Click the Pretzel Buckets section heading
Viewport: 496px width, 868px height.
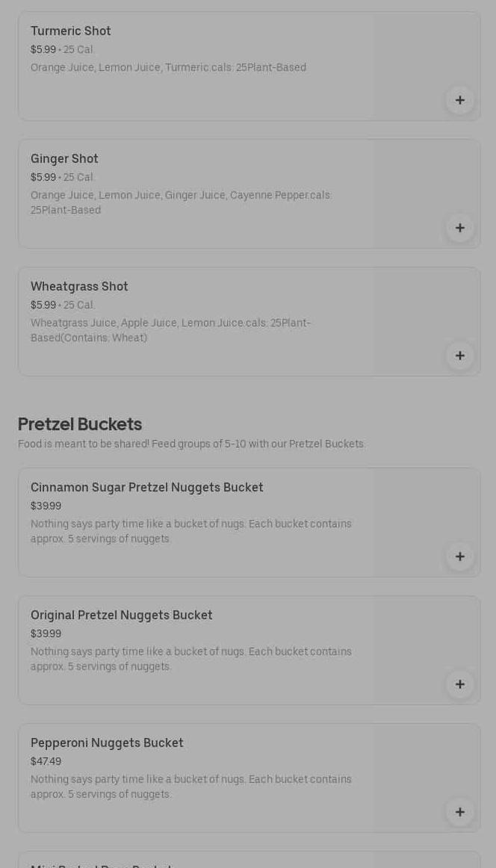click(80, 424)
